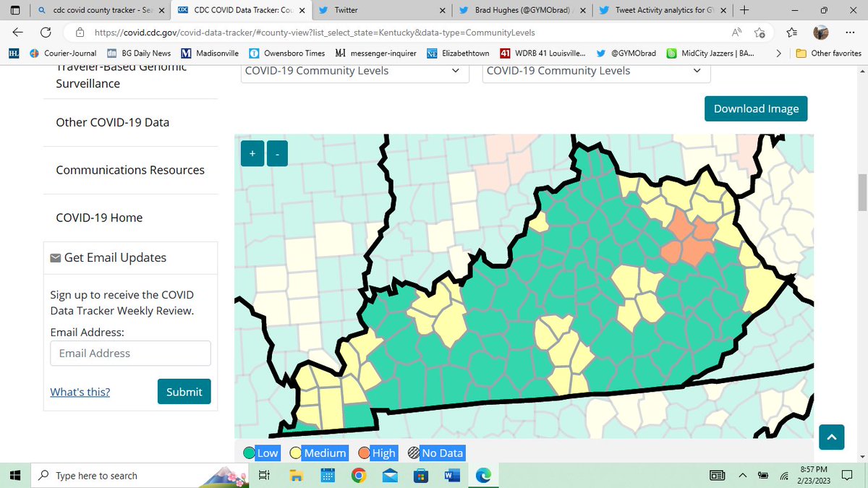Open the Favorites list icon
Screen dimensions: 868x488
pyautogui.click(x=793, y=33)
